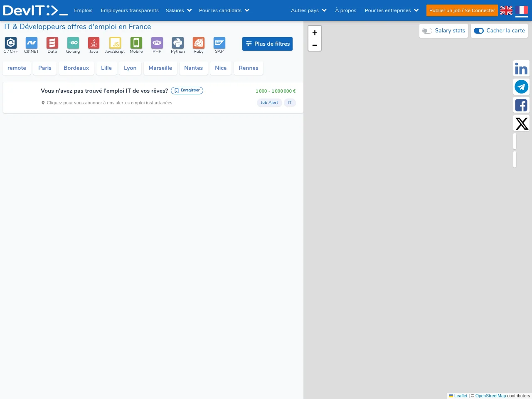
Task: Share page via Telegram icon
Action: [x=521, y=87]
